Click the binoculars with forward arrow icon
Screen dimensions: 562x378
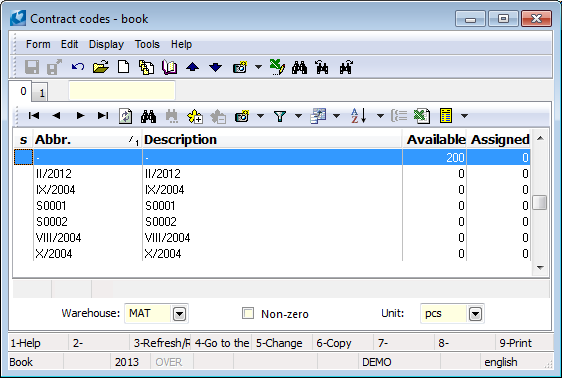click(x=346, y=67)
